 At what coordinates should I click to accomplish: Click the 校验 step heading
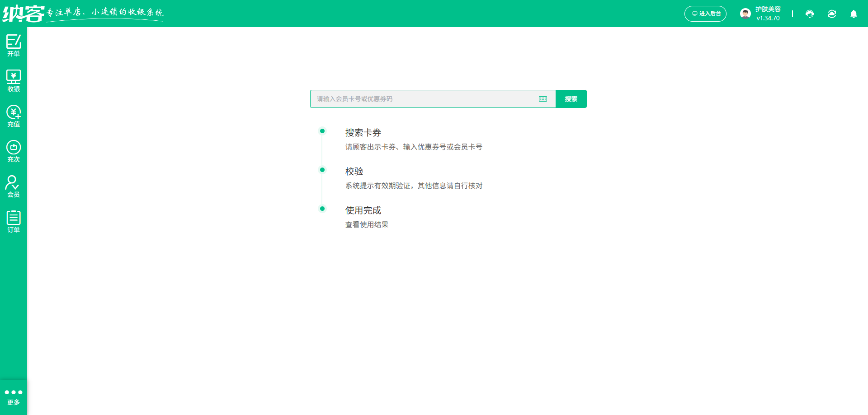[x=354, y=172]
